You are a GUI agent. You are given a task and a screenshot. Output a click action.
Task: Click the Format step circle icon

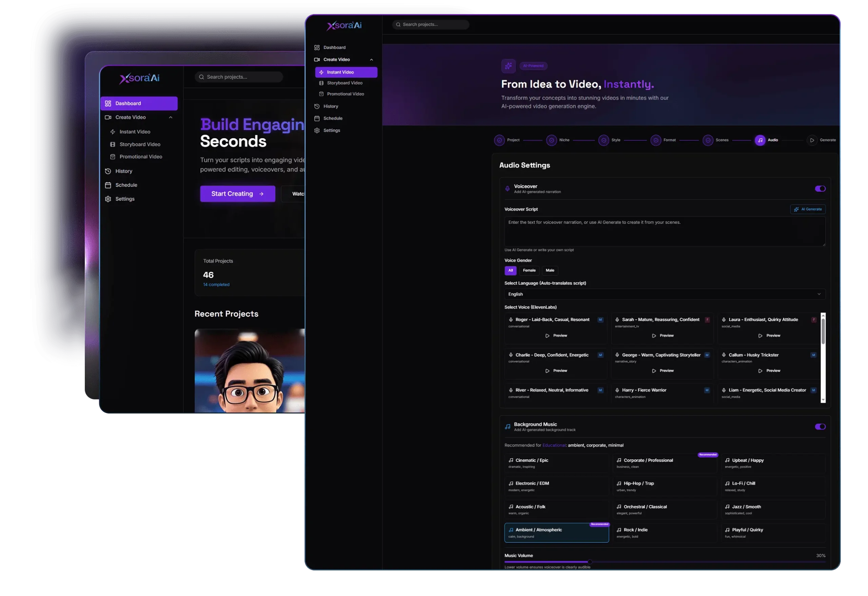pyautogui.click(x=656, y=140)
